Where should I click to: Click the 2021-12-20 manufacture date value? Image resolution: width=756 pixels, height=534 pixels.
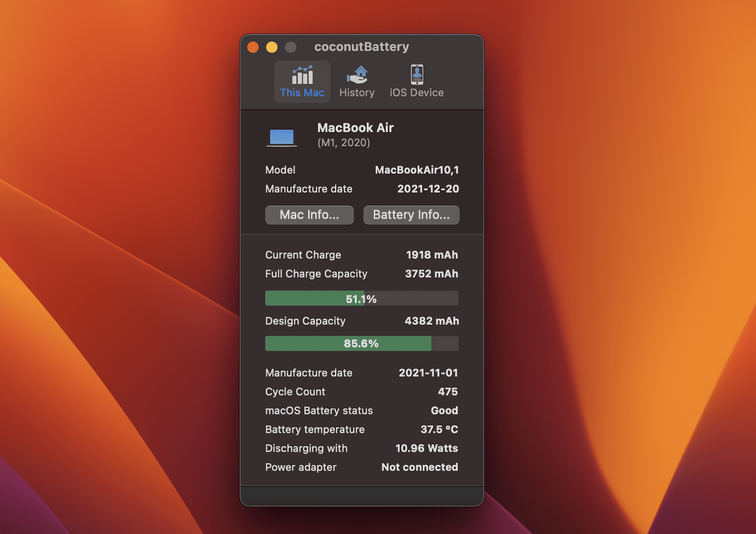[x=428, y=189]
